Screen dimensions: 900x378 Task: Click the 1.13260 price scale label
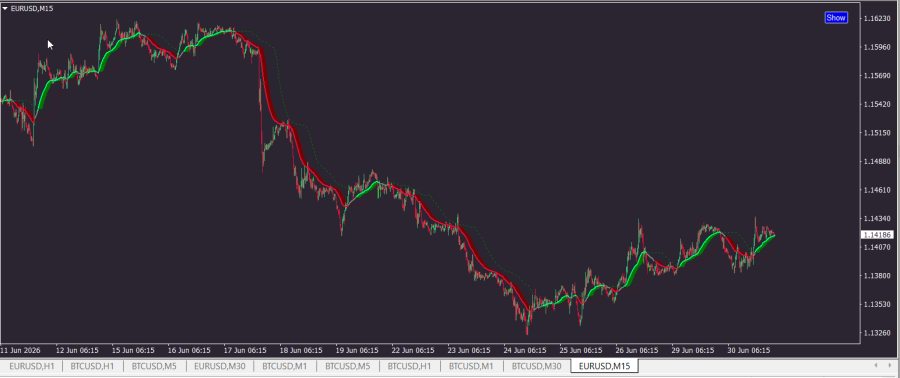878,333
